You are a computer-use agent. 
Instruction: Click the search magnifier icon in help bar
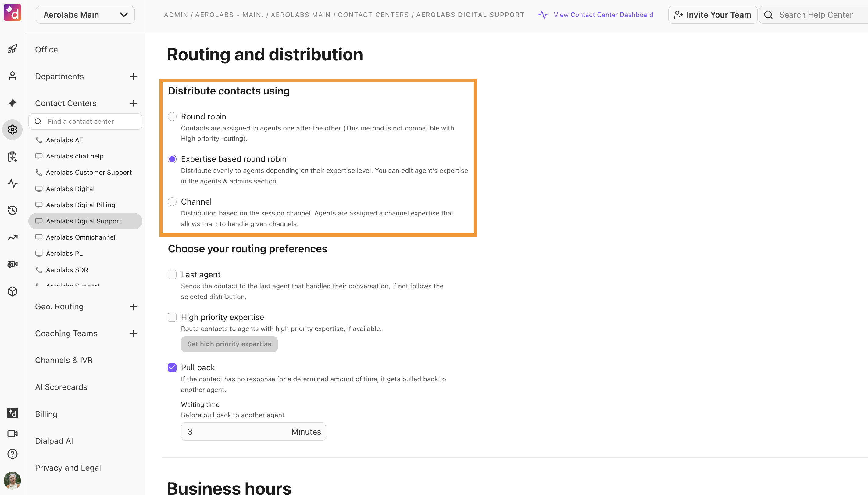coord(768,15)
